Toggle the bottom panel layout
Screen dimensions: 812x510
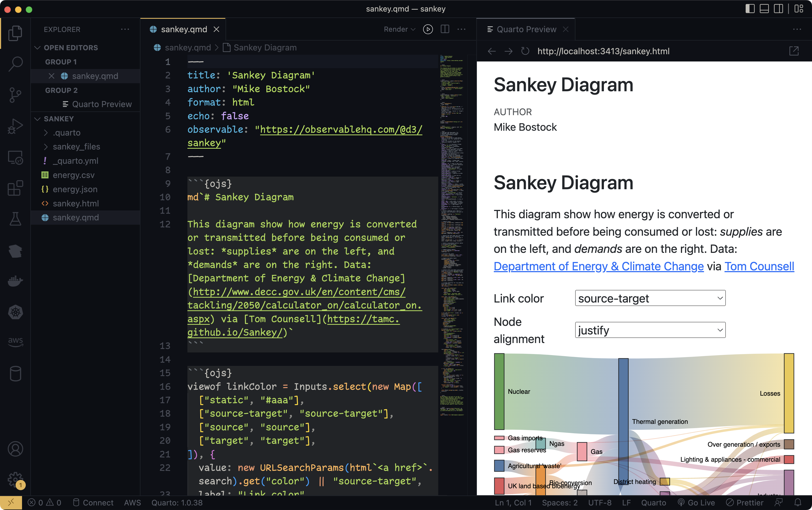764,9
